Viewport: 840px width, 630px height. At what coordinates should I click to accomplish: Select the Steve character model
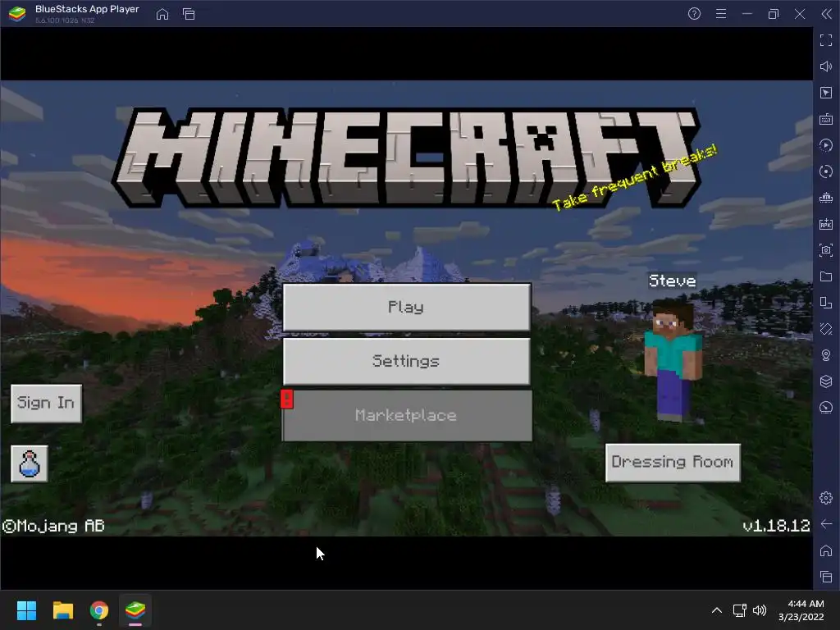(x=673, y=359)
